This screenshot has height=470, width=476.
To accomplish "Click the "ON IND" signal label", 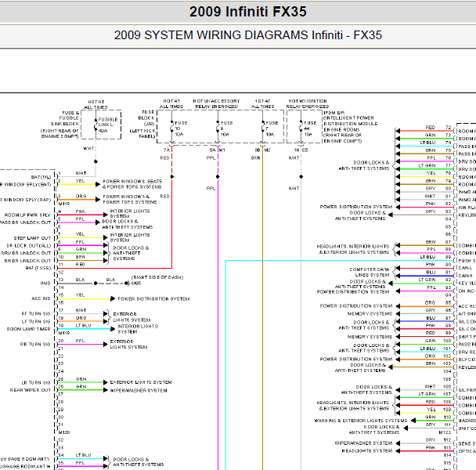I will pos(467,291).
